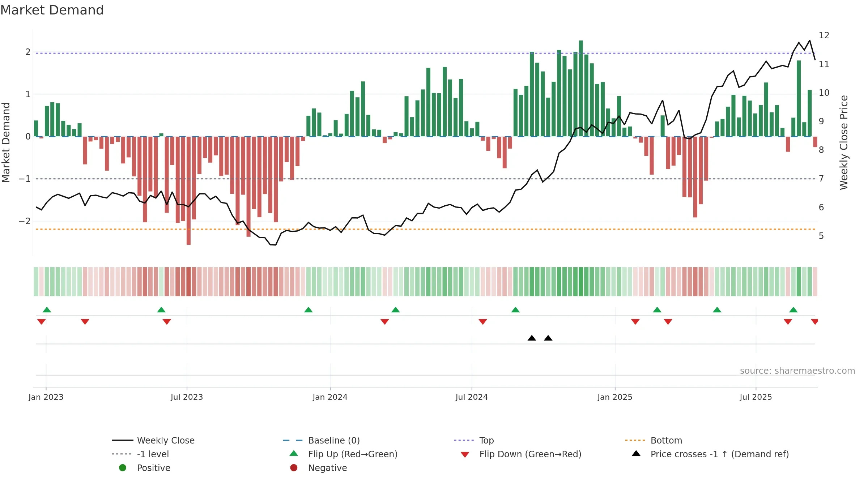This screenshot has height=488, width=868.
Task: Click the first black price-cross triangle marker
Action: click(x=532, y=338)
